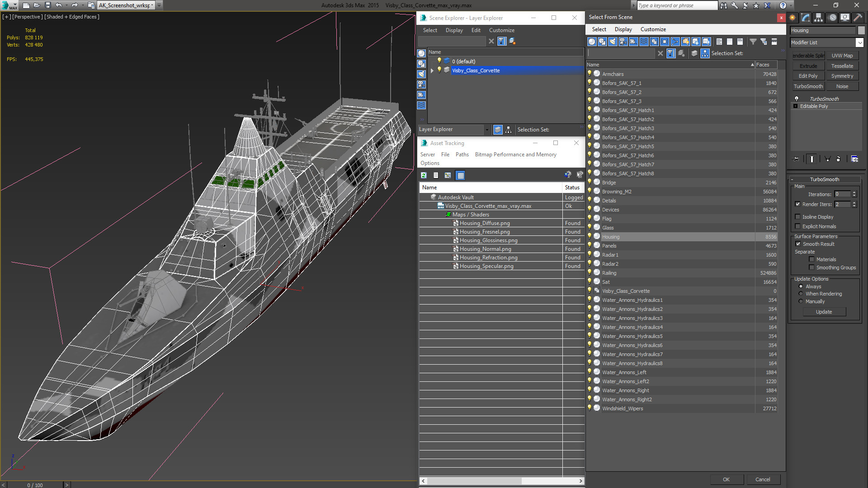Open the Create command panel tab
Viewport: 868px width, 488px height.
[793, 18]
